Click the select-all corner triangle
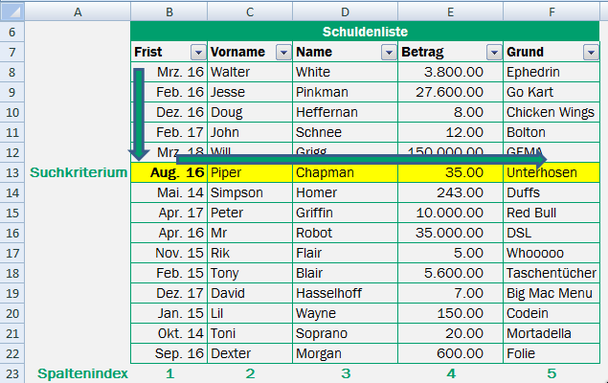Screen dimensions: 608x383 click(12, 12)
